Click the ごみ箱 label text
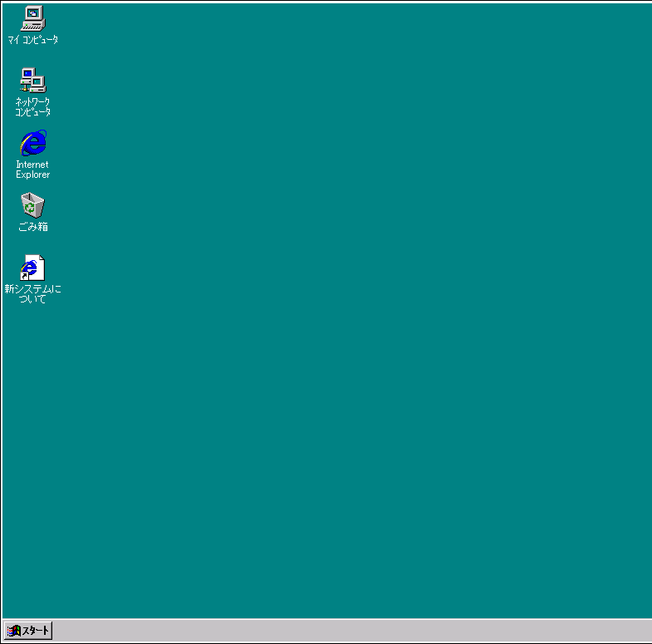The height and width of the screenshot is (644, 652). 33,227
